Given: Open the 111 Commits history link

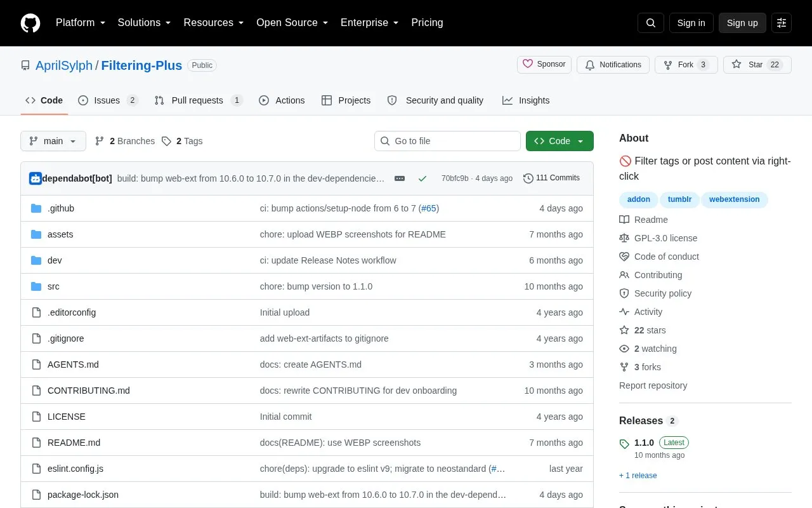Looking at the screenshot, I should click(551, 178).
